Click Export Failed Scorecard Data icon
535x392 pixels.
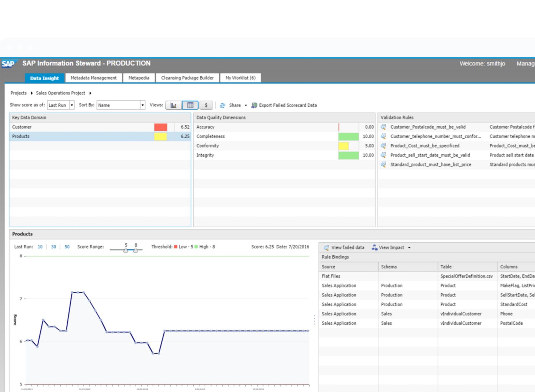254,105
